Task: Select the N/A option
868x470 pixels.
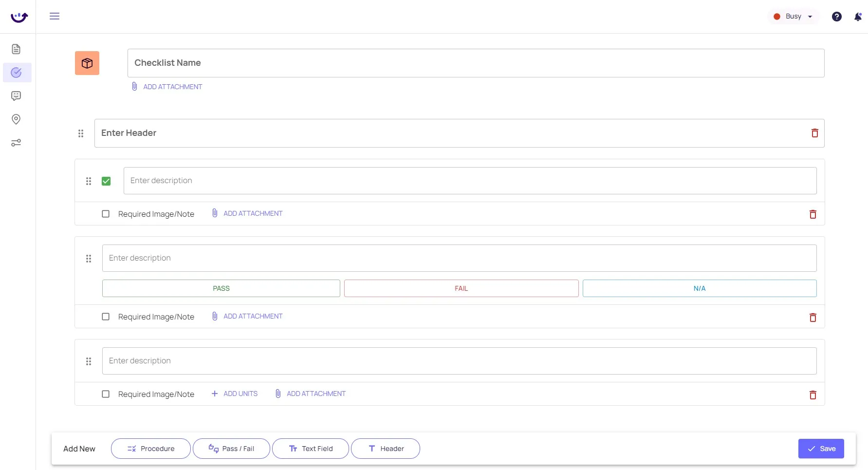Action: (700, 288)
